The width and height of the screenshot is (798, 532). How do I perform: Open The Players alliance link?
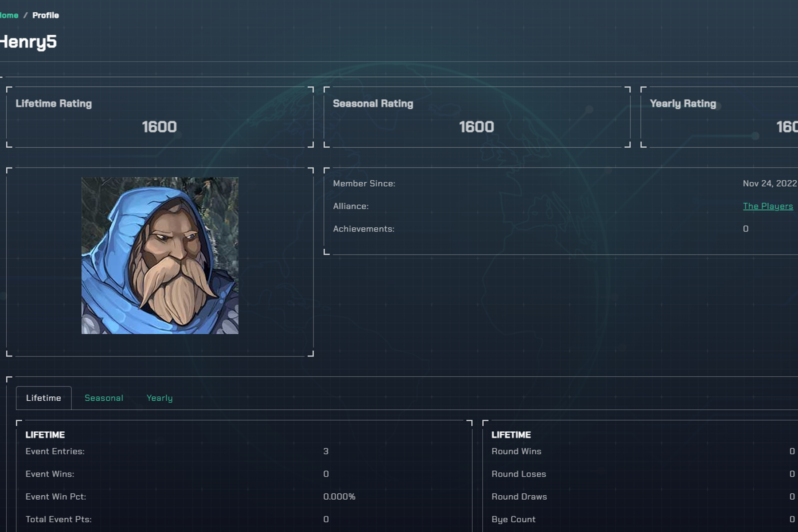coord(768,206)
